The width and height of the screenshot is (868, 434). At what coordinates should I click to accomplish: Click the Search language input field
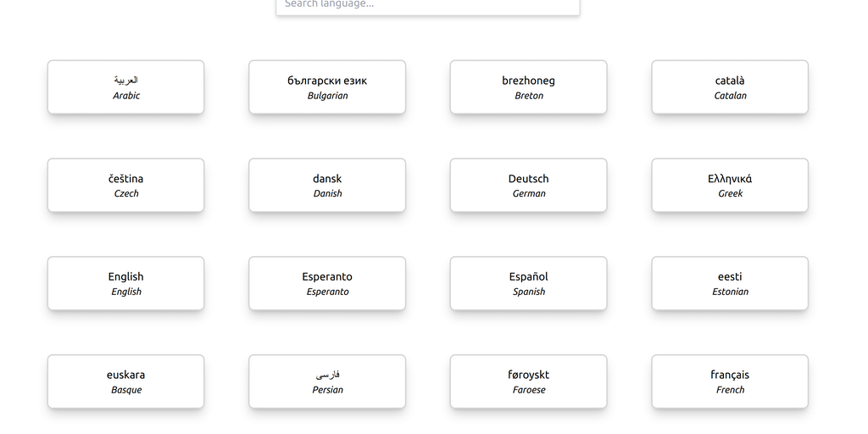pos(427,5)
